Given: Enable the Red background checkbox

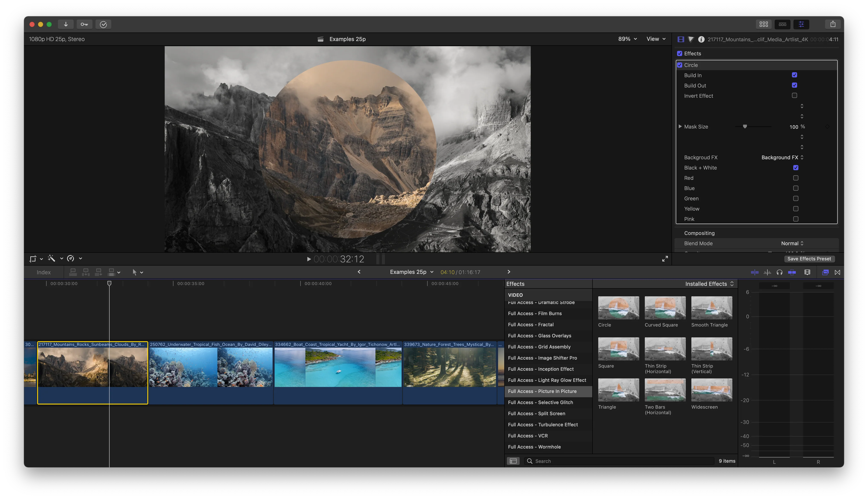Looking at the screenshot, I should [x=796, y=178].
